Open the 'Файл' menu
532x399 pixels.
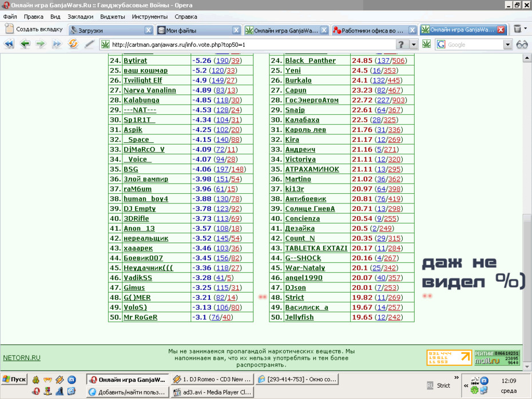(10, 17)
